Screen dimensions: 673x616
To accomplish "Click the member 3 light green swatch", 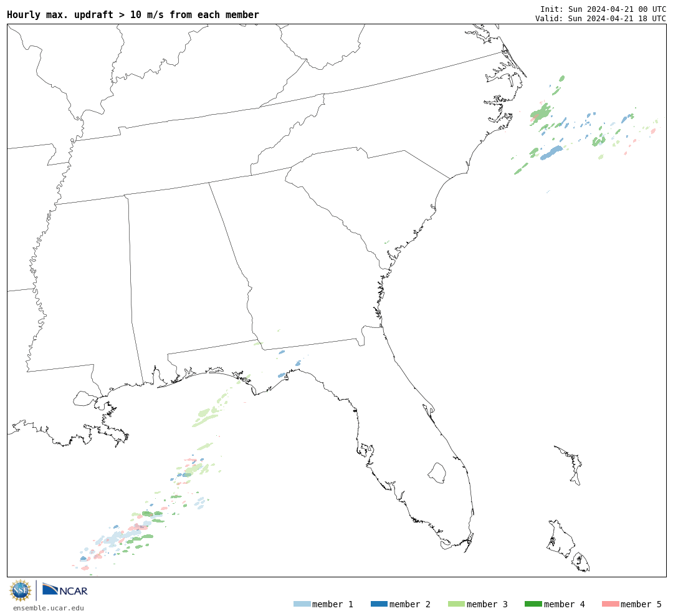I will (456, 604).
